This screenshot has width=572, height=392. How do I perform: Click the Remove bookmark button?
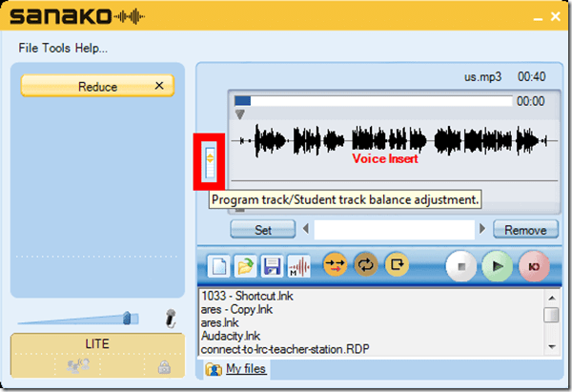tap(525, 230)
